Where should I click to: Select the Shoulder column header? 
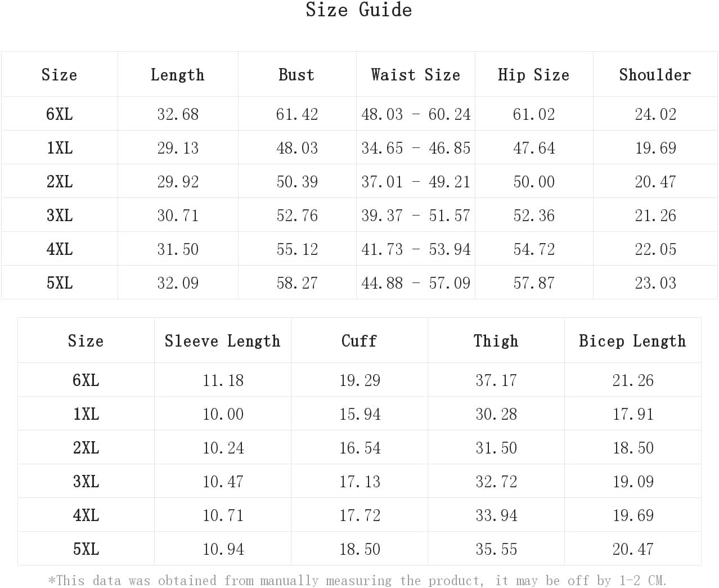tap(655, 75)
